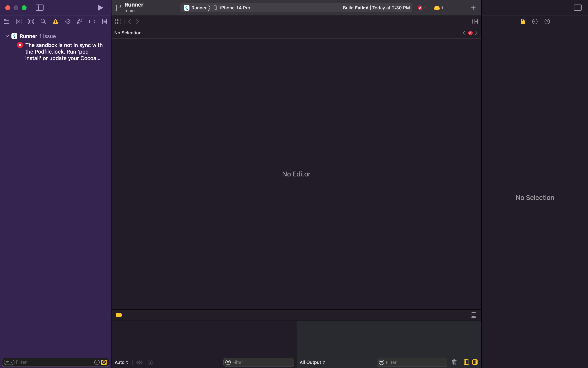Select the sandbox not in sync error

tap(56, 52)
